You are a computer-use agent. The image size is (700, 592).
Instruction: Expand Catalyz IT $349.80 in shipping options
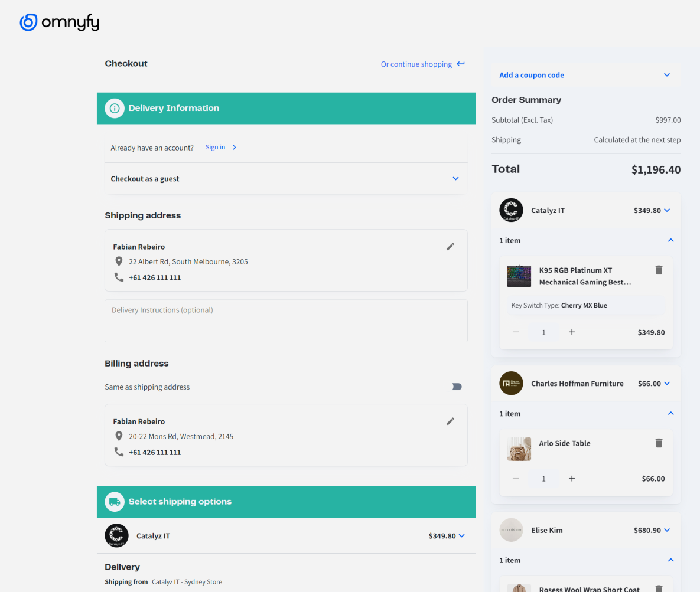[461, 536]
